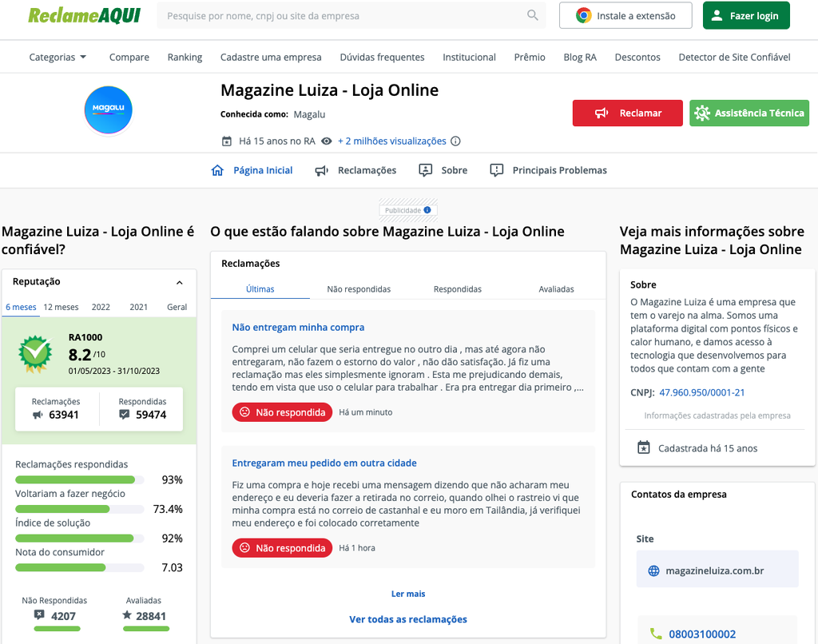
Task: Click the phone icon beside 08003100002
Action: click(656, 634)
